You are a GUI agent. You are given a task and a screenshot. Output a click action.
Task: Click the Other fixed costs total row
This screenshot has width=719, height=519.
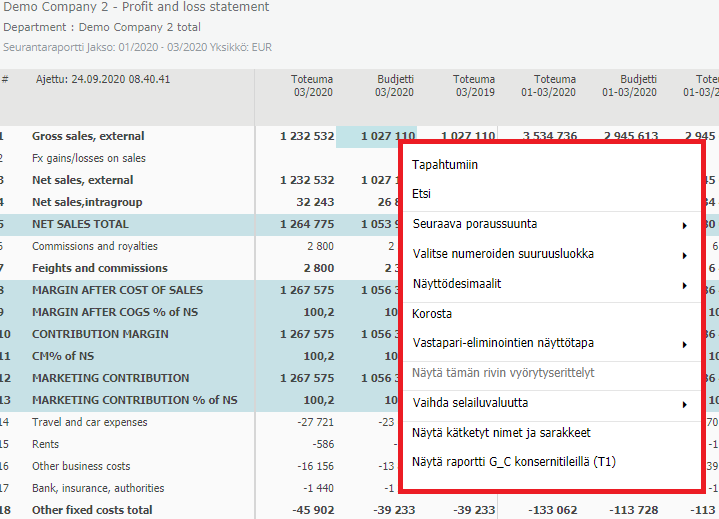pos(92,510)
